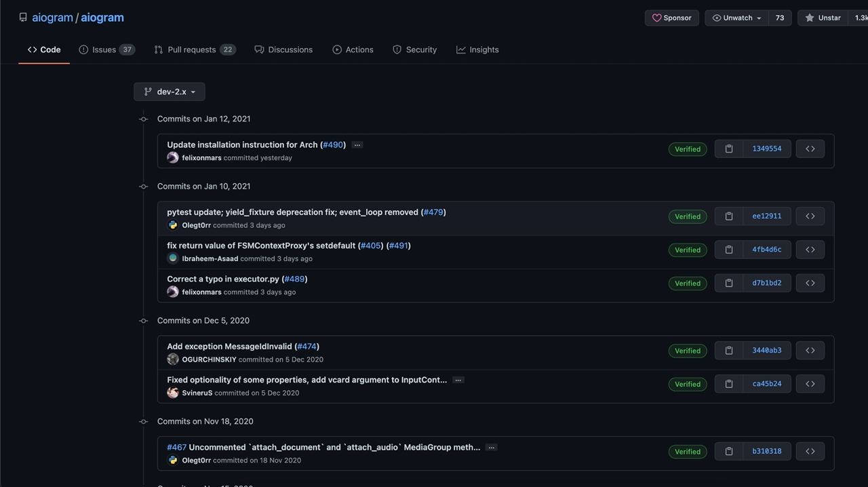
Task: Open Ibraheem-Asaad author name link
Action: tap(210, 258)
